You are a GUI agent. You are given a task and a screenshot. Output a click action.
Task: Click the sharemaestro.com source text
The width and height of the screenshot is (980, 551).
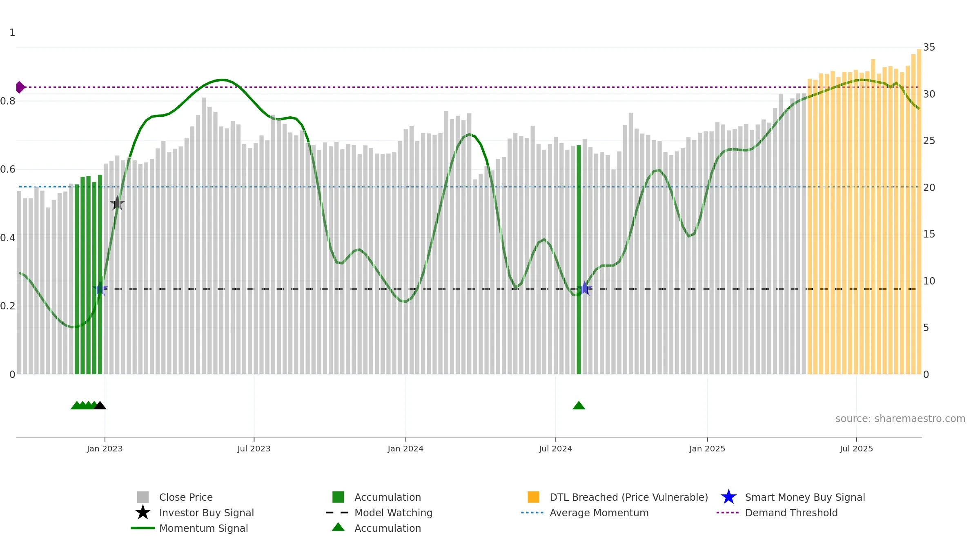[x=900, y=419]
